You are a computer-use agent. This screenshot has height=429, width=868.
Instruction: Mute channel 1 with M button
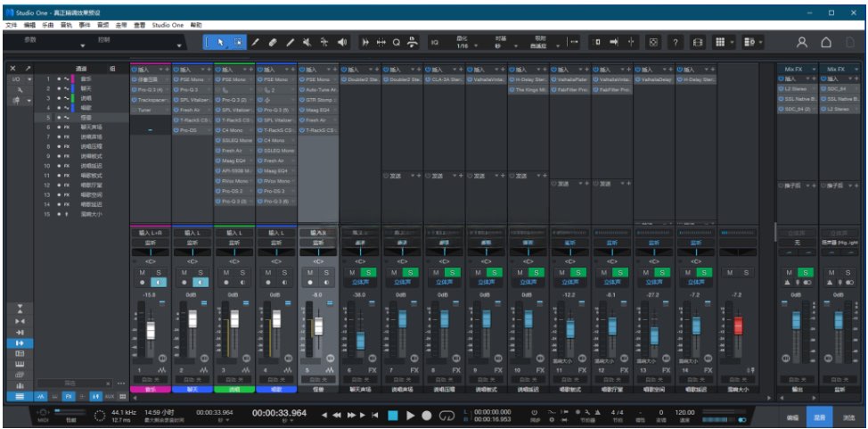pyautogui.click(x=143, y=272)
